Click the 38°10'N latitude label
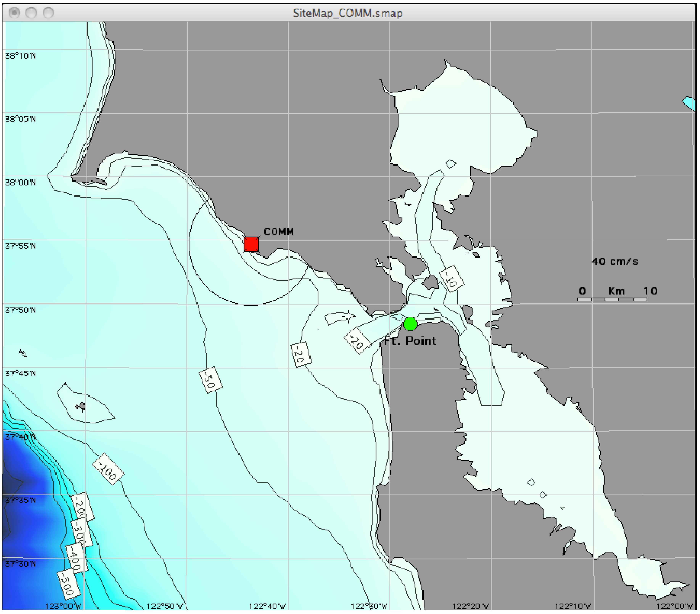Screen dimensions: 700x614 pos(20,56)
